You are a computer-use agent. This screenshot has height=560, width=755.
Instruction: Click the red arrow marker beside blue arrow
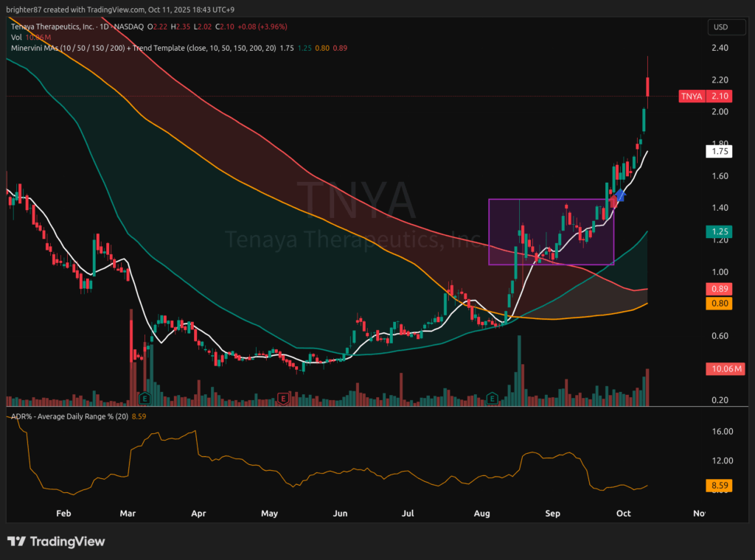613,201
